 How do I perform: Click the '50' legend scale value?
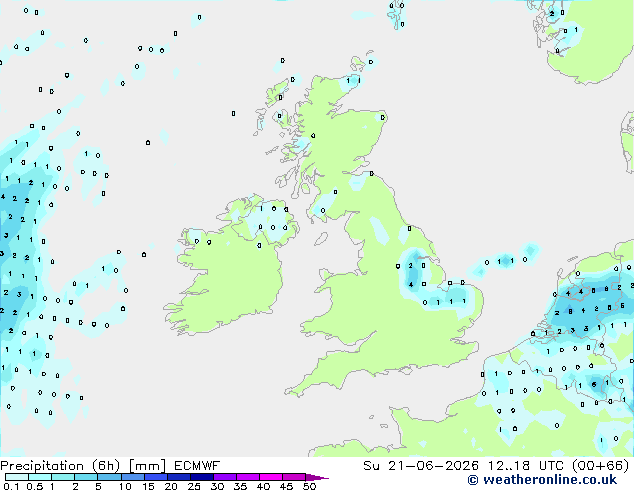pos(310,486)
